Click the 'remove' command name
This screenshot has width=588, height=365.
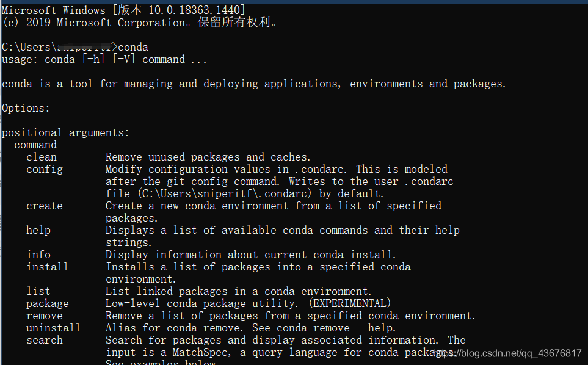point(45,316)
